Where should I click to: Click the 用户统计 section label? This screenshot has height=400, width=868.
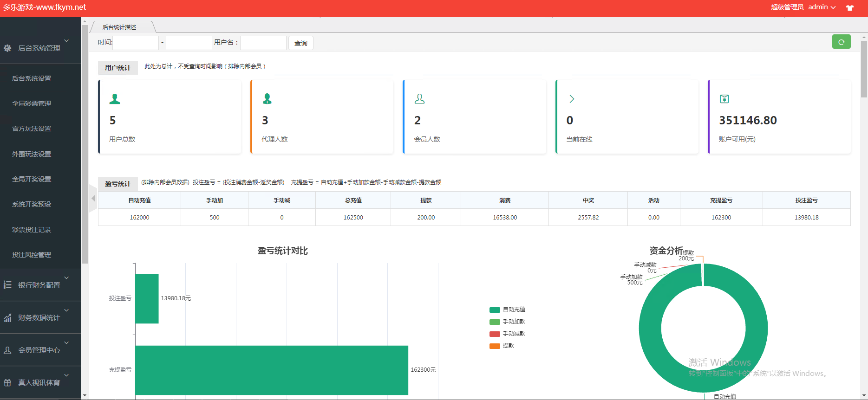(x=118, y=68)
